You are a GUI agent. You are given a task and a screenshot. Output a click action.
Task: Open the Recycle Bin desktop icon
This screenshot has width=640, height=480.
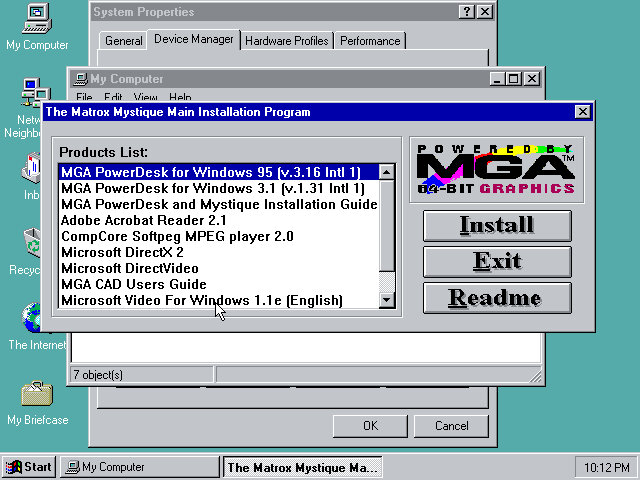click(x=30, y=244)
